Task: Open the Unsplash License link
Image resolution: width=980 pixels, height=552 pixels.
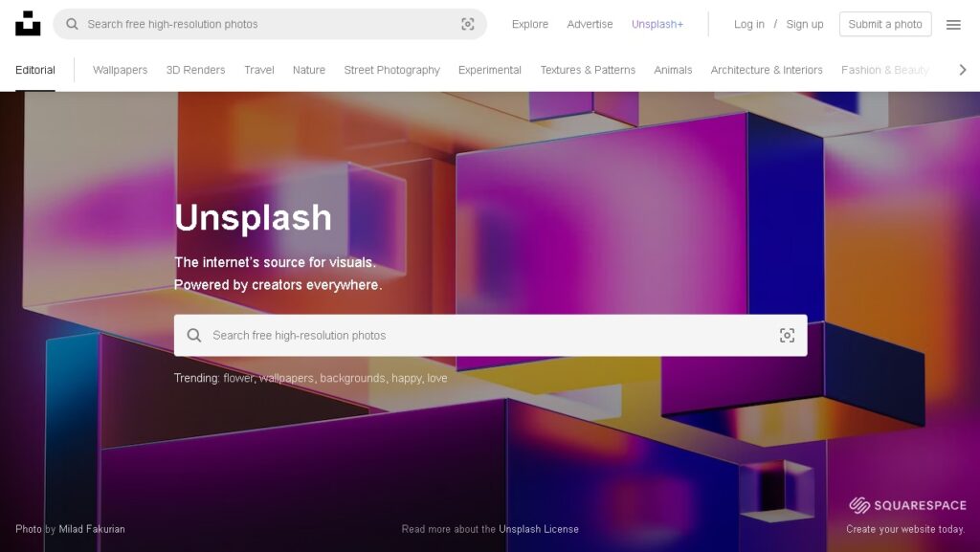Action: pos(539,529)
